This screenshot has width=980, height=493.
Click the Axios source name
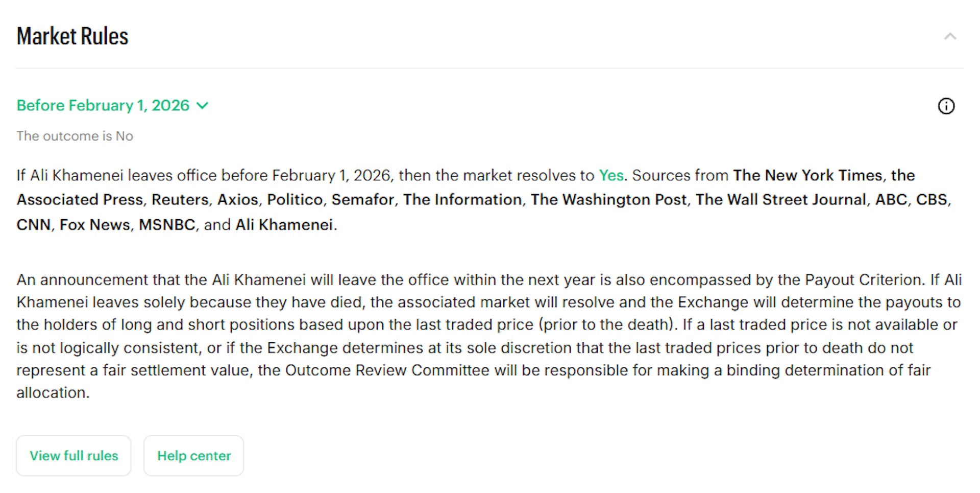click(238, 199)
